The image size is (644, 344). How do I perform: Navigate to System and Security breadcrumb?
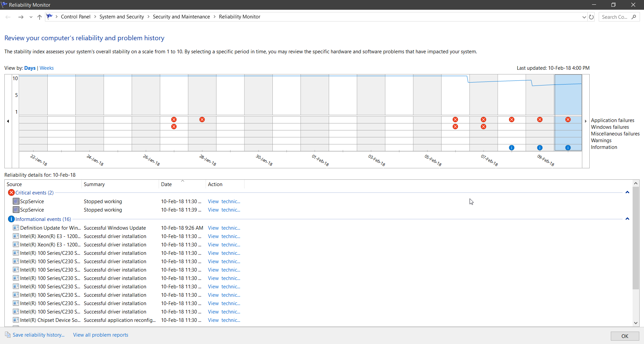point(122,17)
